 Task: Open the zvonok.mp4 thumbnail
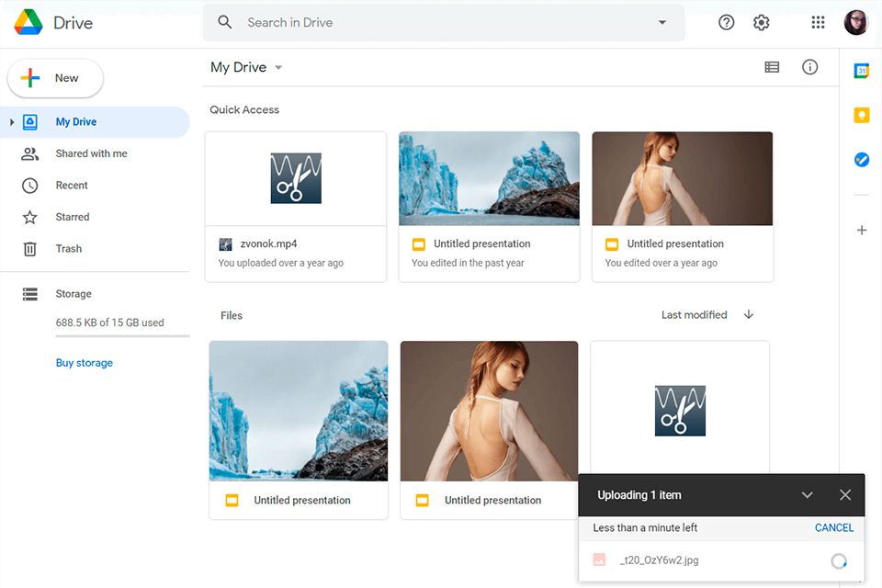click(x=295, y=177)
